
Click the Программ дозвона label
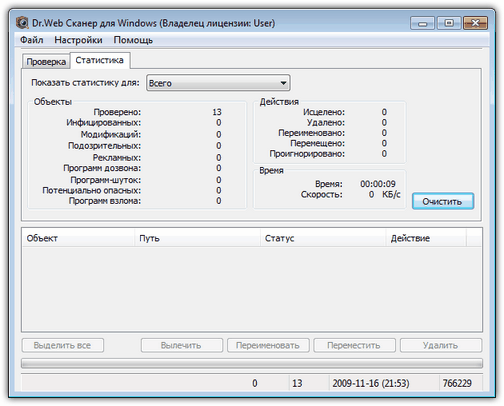coord(102,168)
